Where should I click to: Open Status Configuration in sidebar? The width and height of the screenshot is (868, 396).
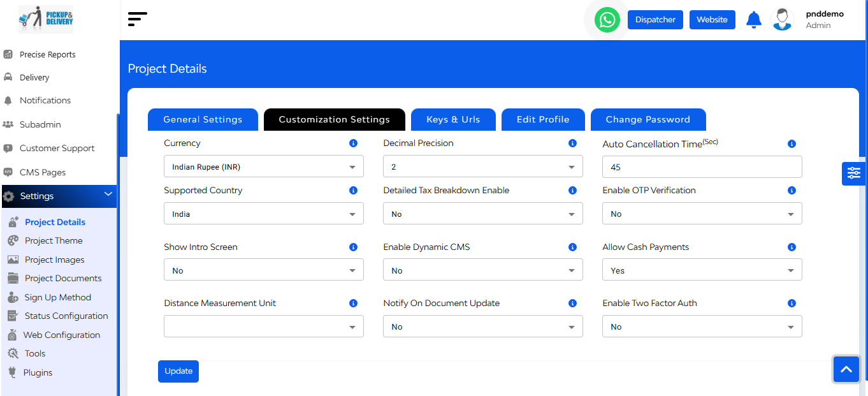coord(66,316)
